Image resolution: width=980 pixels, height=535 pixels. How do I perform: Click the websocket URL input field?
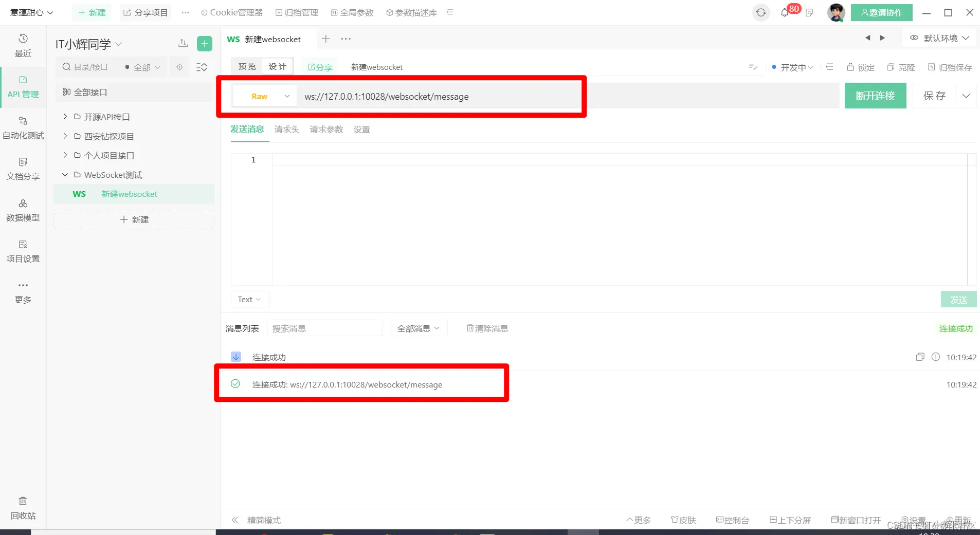click(463, 96)
